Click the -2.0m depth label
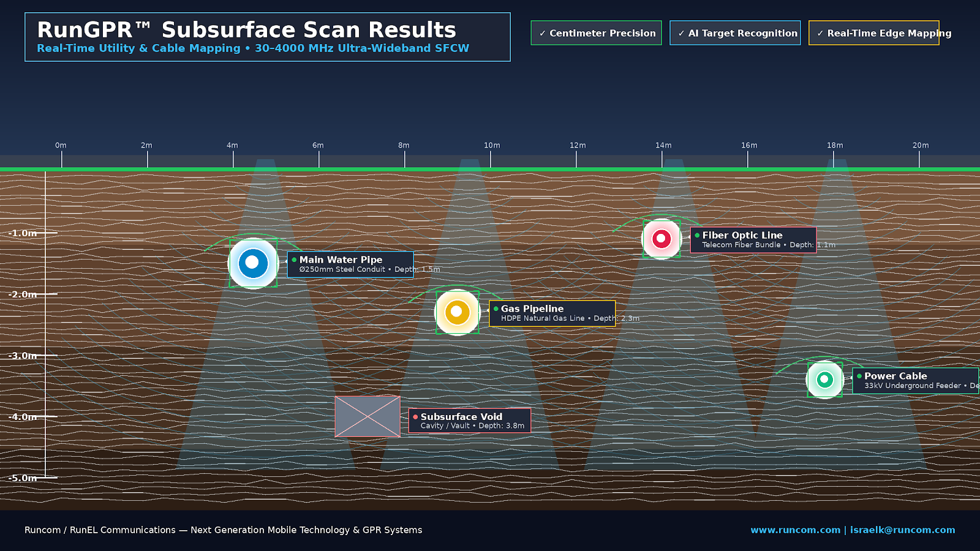The width and height of the screenshot is (980, 551). [23, 294]
